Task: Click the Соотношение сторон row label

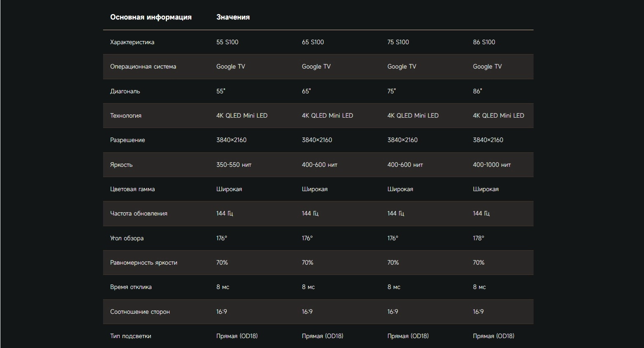Action: 140,312
